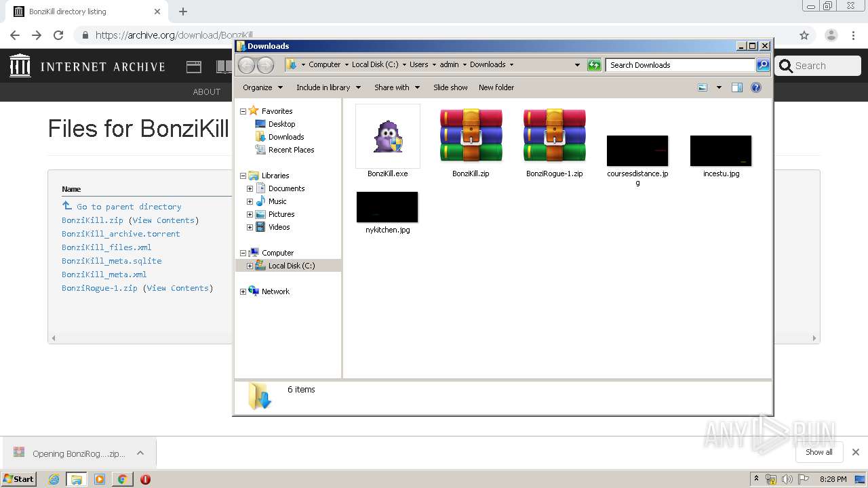Open the Share with menu
868x488 pixels.
point(397,87)
